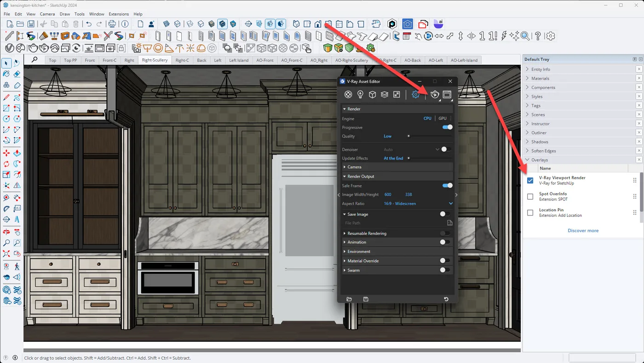
Task: Open the V-Ray Geometries panel
Action: [372, 94]
